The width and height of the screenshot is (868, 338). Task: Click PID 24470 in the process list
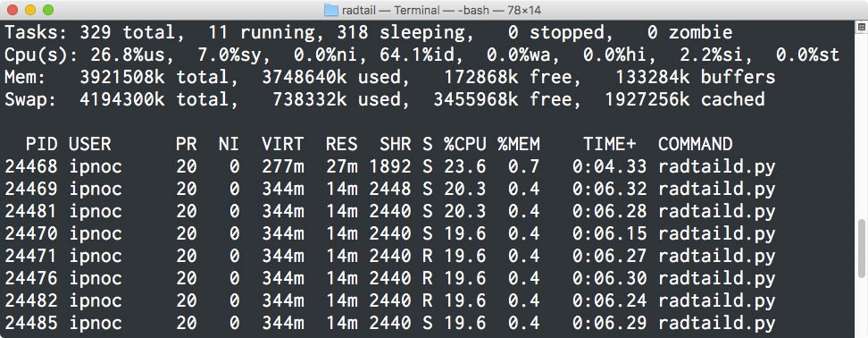31,233
